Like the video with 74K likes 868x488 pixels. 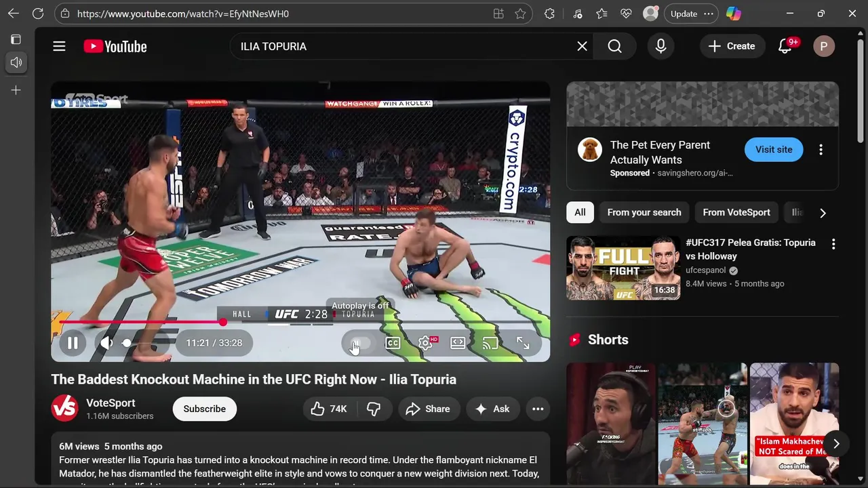329,409
